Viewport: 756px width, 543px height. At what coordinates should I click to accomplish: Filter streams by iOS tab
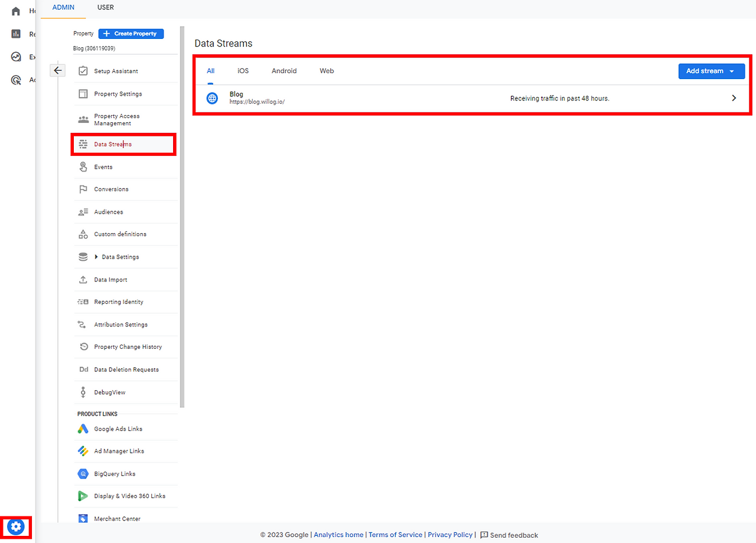[x=243, y=71]
